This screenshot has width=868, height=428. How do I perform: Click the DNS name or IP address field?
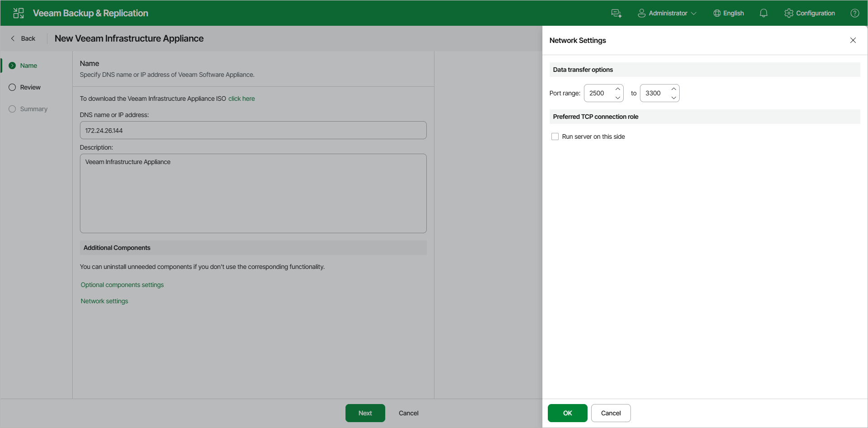[253, 130]
